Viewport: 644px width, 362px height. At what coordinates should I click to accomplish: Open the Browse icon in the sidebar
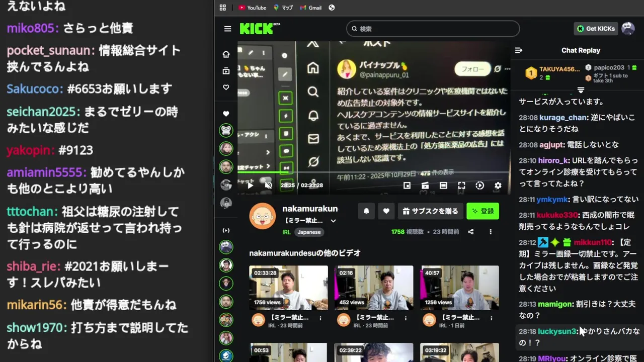click(226, 71)
